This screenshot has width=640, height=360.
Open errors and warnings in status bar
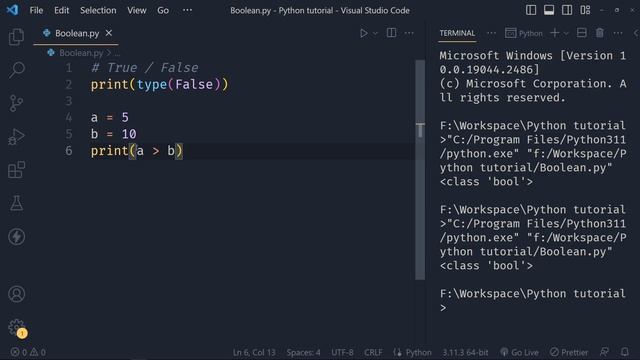coord(28,352)
